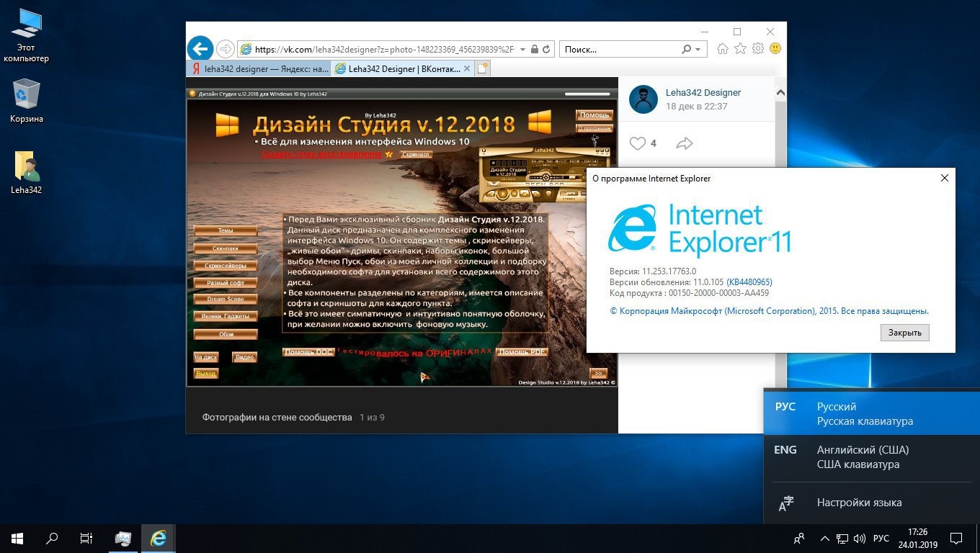The width and height of the screenshot is (980, 553).
Task: Expand the search provider dropdown arrow
Action: coord(698,50)
